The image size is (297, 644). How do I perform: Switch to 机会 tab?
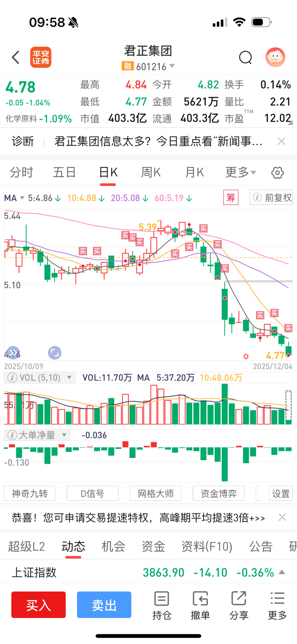113,546
